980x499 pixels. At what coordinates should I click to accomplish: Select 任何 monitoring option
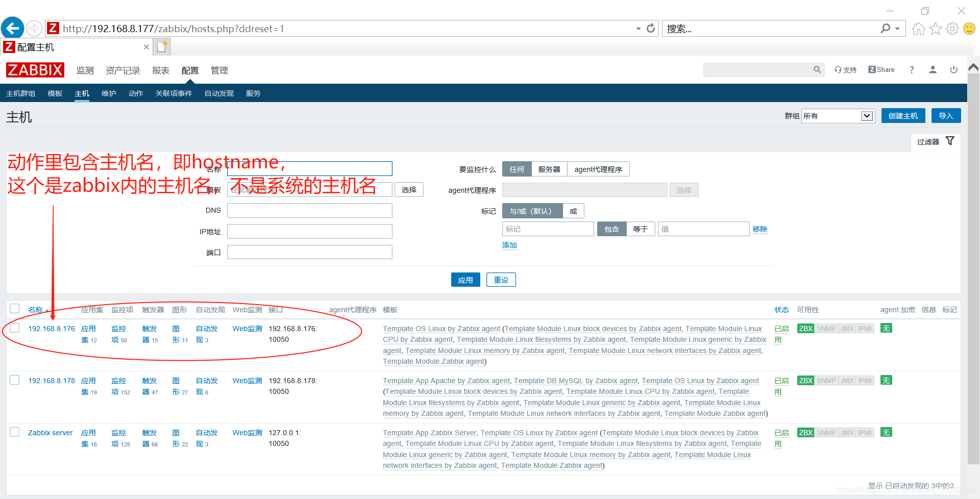(517, 169)
